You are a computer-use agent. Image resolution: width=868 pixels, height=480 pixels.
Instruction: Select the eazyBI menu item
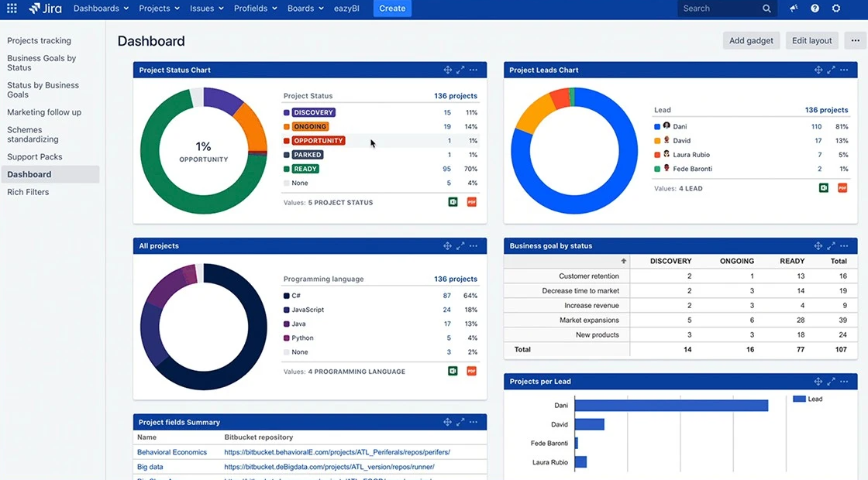[346, 9]
